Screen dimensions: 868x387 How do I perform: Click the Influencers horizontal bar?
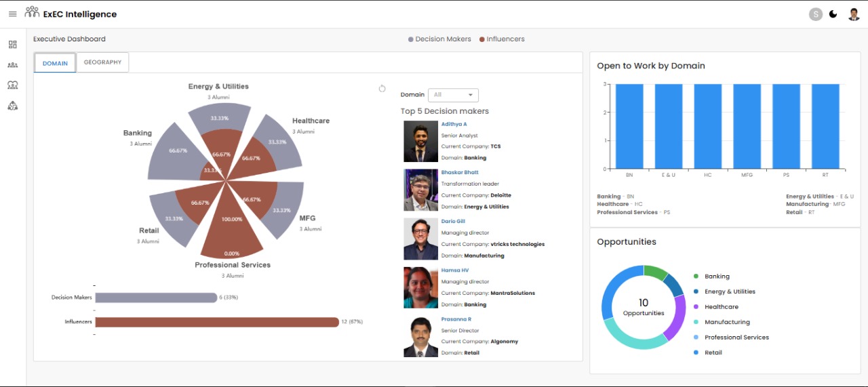217,322
